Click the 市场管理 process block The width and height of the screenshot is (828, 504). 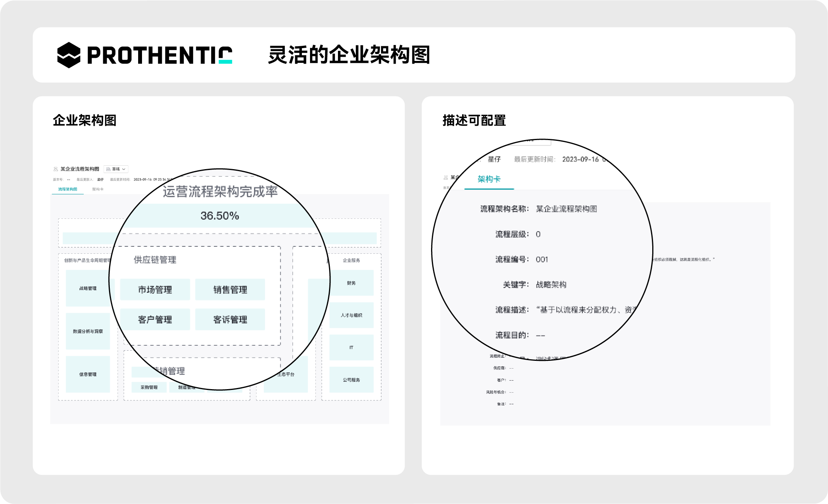(155, 289)
